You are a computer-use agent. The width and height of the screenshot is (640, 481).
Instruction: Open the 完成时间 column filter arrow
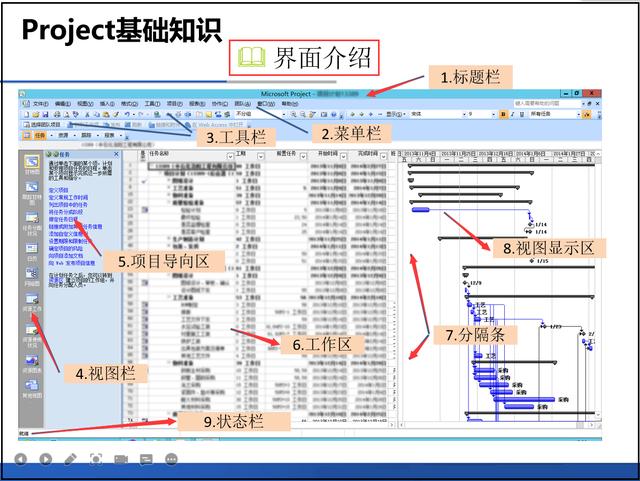pyautogui.click(x=383, y=156)
